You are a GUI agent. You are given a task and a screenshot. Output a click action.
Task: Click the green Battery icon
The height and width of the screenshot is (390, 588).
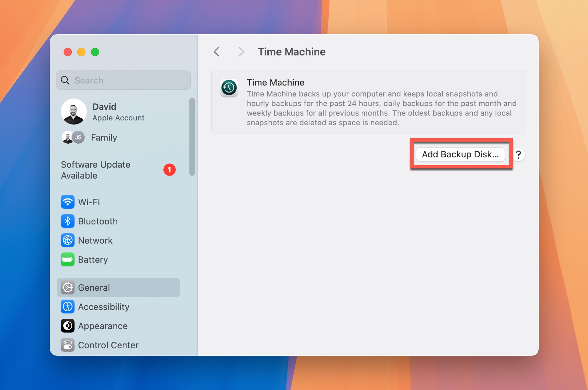coord(68,259)
